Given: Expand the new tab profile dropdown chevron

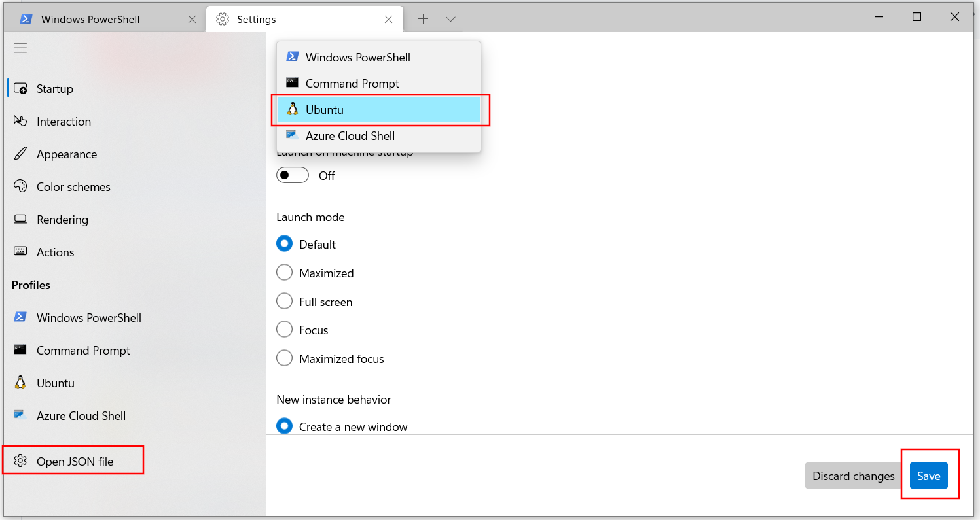Looking at the screenshot, I should point(450,19).
